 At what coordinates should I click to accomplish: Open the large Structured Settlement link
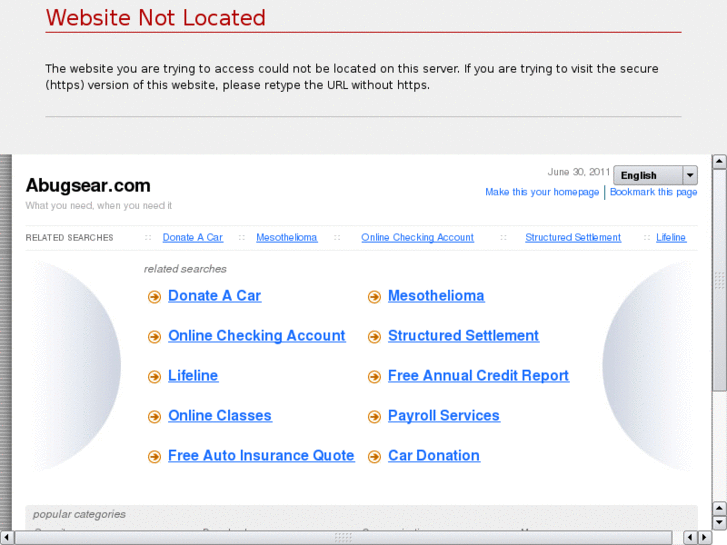click(463, 335)
